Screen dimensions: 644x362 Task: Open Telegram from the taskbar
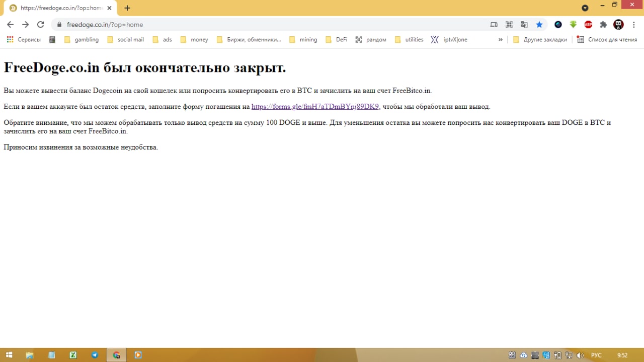click(x=95, y=355)
